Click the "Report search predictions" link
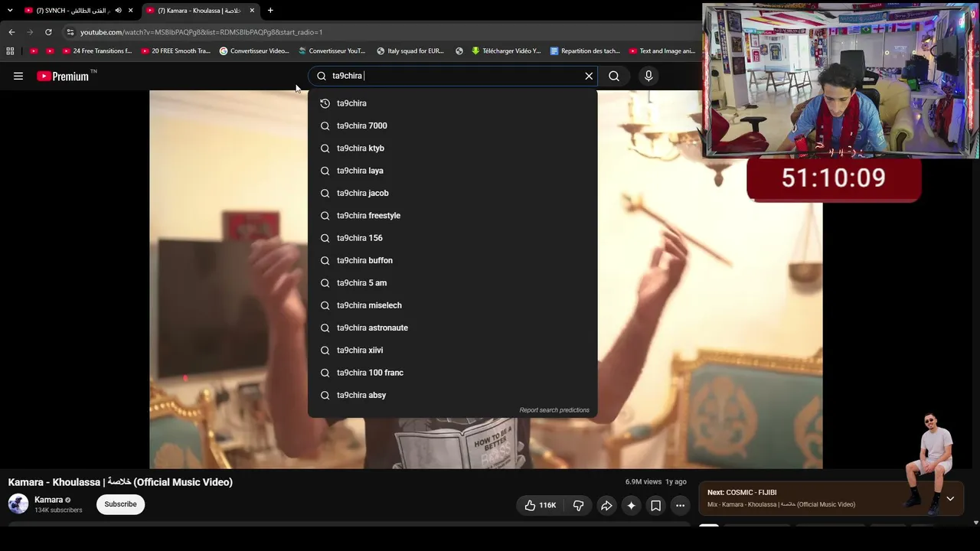Viewport: 980px width, 551px height. tap(554, 410)
